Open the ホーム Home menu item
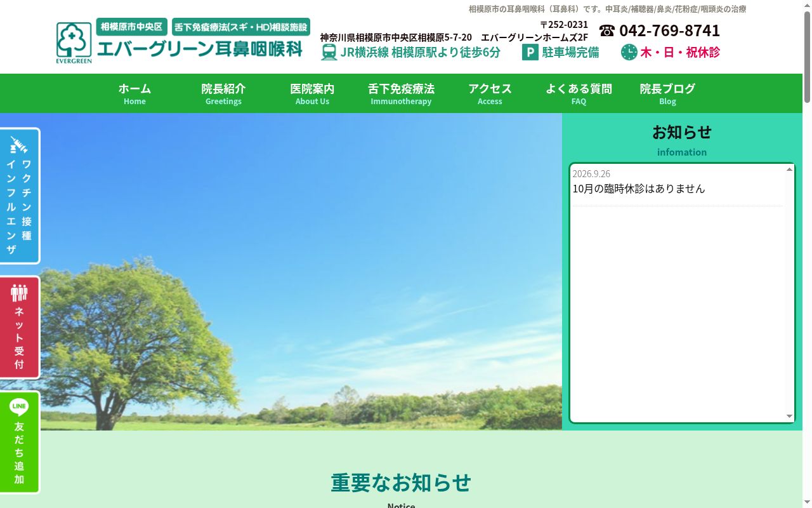 (x=134, y=93)
